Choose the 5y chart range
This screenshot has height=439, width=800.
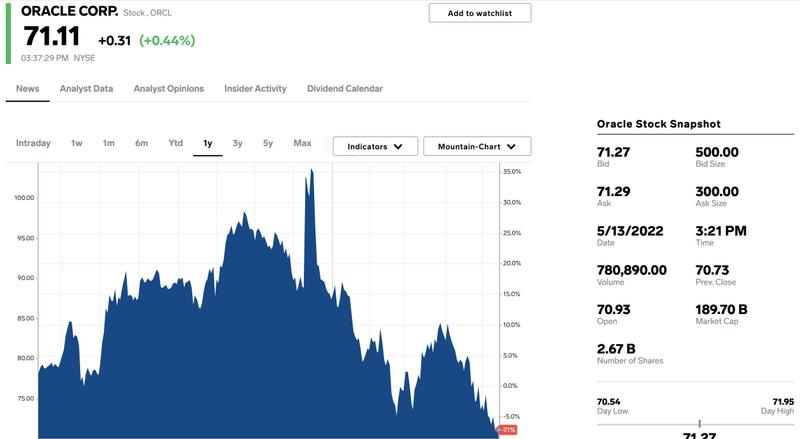coord(268,143)
